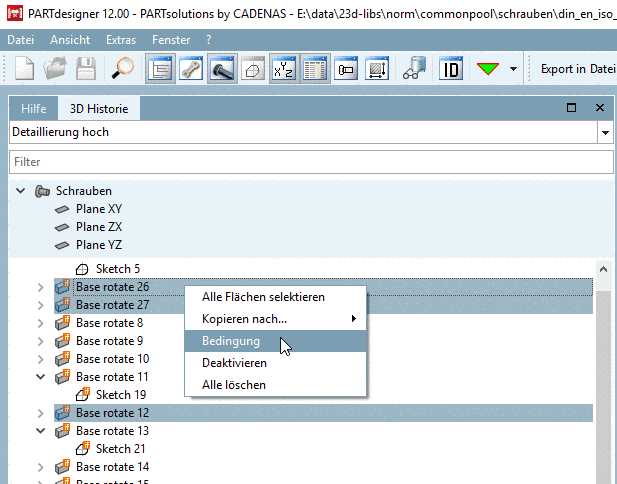The image size is (617, 484).
Task: Collapse the Base rotate 13 node
Action: tap(41, 431)
